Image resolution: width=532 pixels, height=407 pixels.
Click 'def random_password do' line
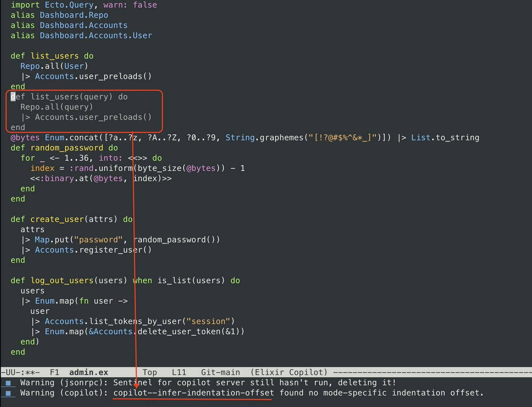point(64,148)
